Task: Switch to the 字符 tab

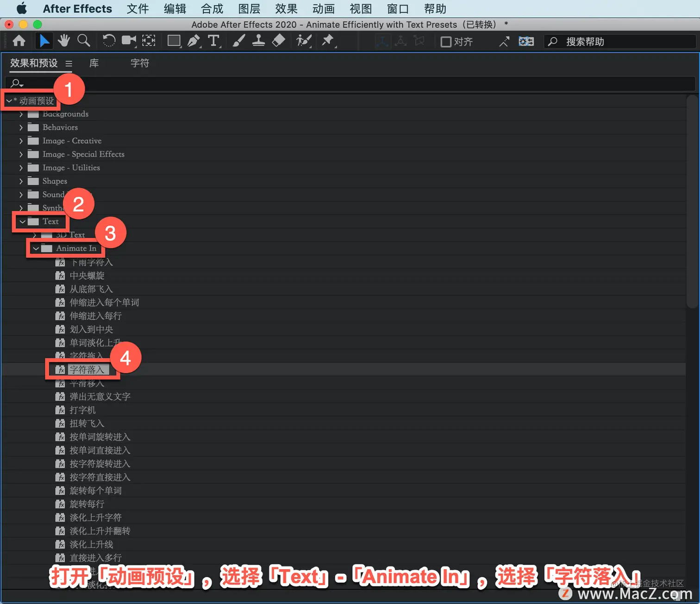Action: click(x=140, y=63)
